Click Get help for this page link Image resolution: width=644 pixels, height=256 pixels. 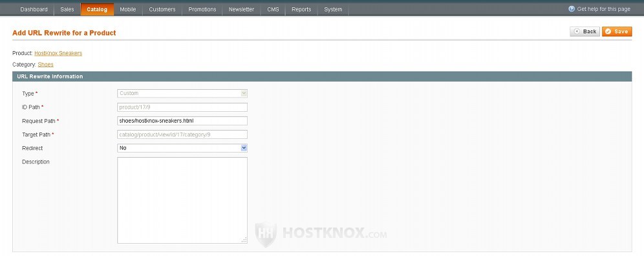tap(603, 9)
